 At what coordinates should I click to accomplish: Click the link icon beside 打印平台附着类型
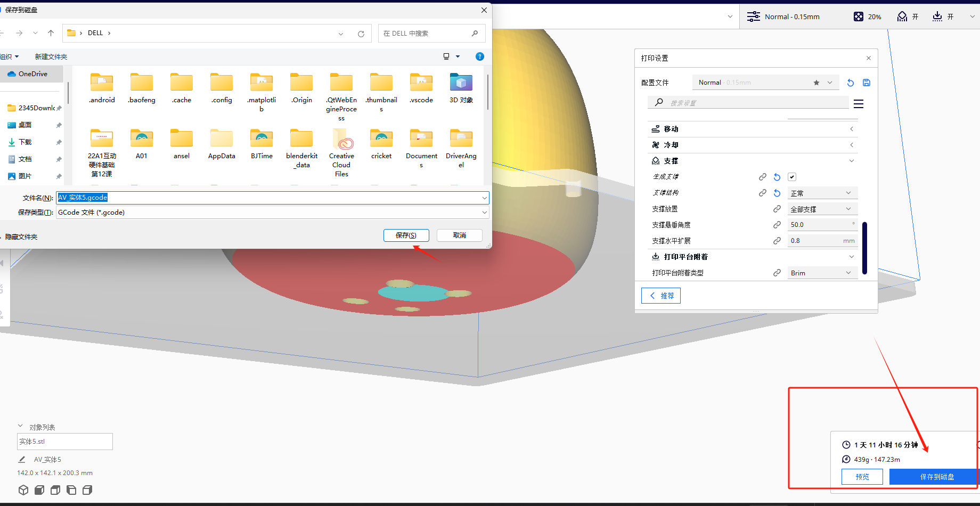(777, 273)
